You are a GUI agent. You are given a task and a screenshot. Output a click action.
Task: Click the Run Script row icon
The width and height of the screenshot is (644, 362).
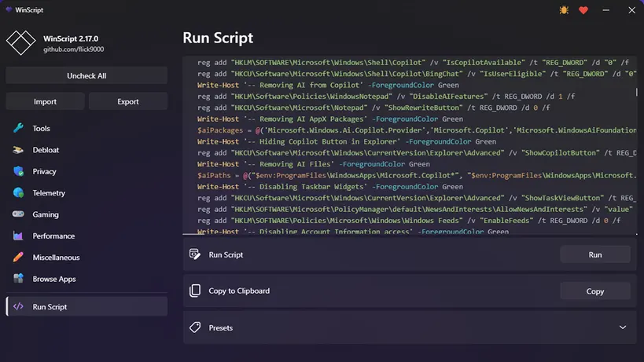195,254
